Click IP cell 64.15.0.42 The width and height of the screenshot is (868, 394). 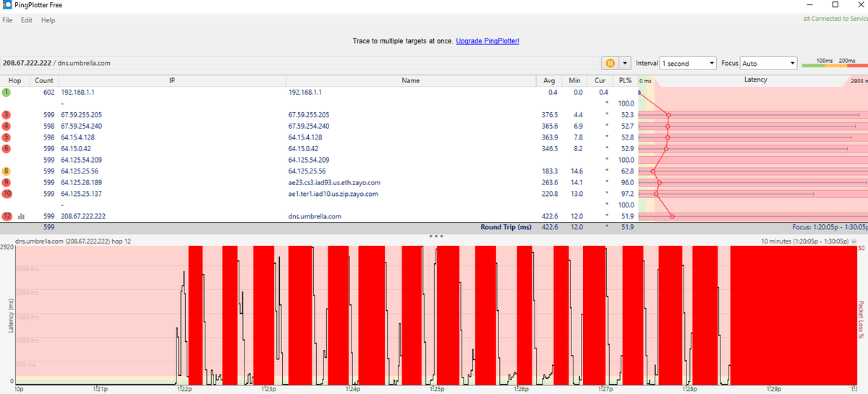[x=76, y=148]
